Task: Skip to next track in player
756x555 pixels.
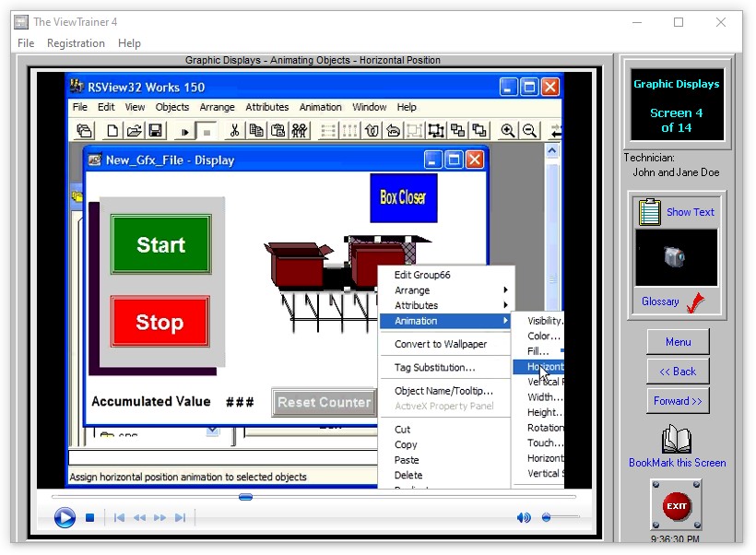Action: (180, 518)
